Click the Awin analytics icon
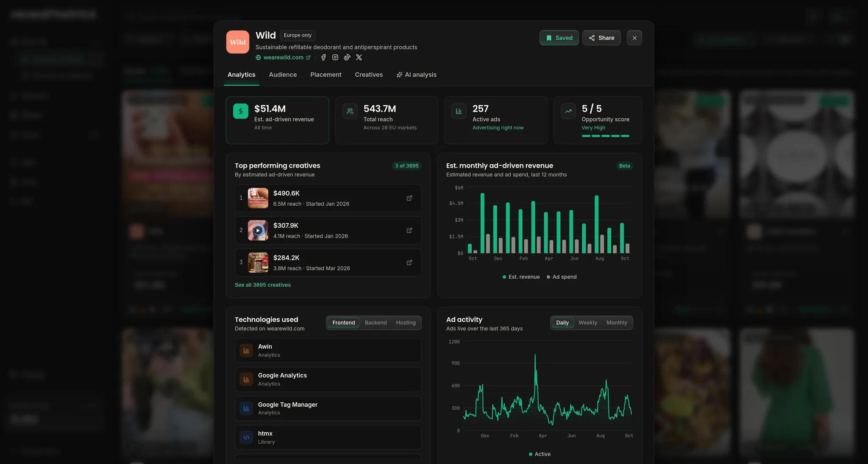868x464 pixels. (x=246, y=350)
